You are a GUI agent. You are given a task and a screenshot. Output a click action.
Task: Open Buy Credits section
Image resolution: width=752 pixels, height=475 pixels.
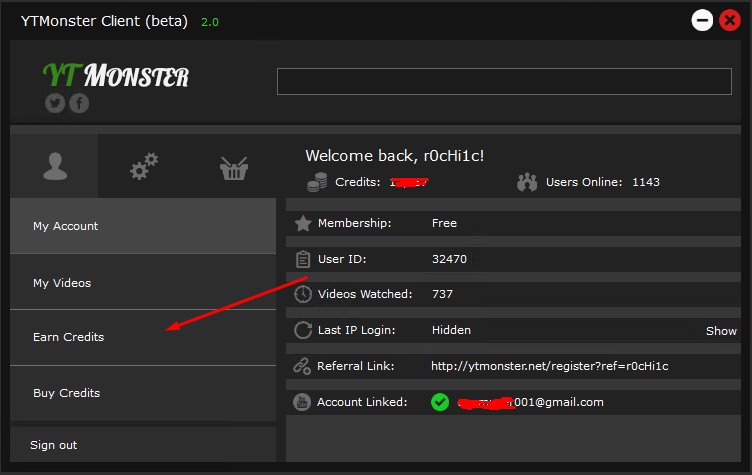point(143,393)
